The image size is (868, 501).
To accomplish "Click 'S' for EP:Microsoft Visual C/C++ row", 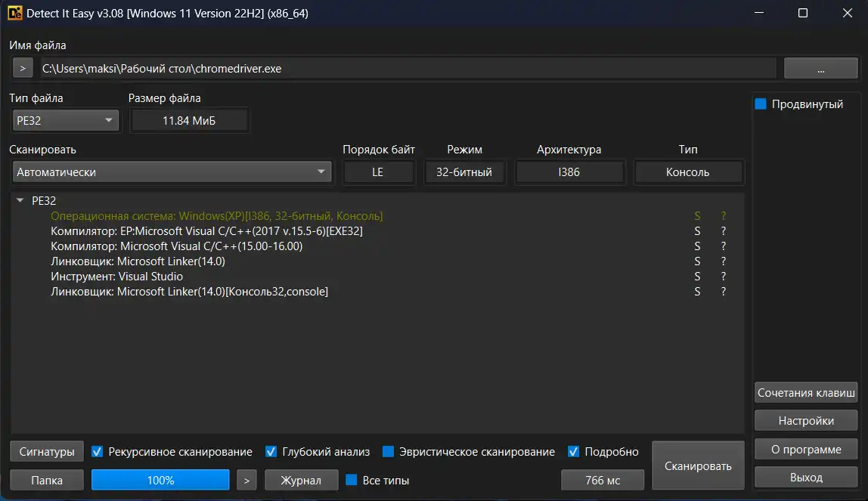I will click(697, 231).
